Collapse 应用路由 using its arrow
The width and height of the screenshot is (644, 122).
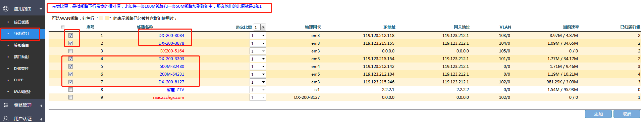(x=41, y=9)
